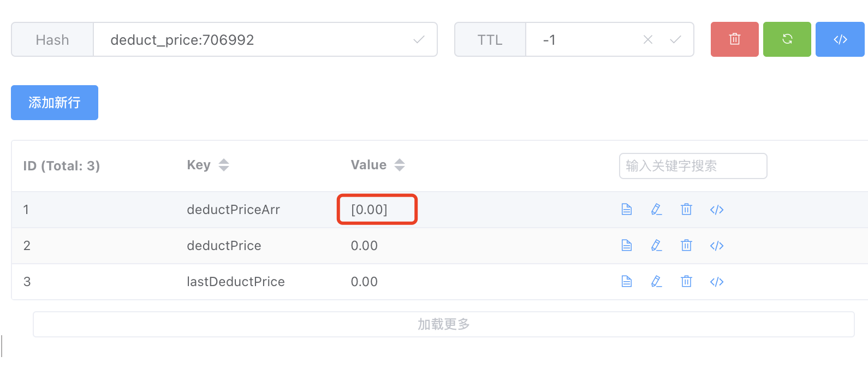The width and height of the screenshot is (868, 380).
Task: Delete the lastDeductPrice row
Action: coord(686,281)
